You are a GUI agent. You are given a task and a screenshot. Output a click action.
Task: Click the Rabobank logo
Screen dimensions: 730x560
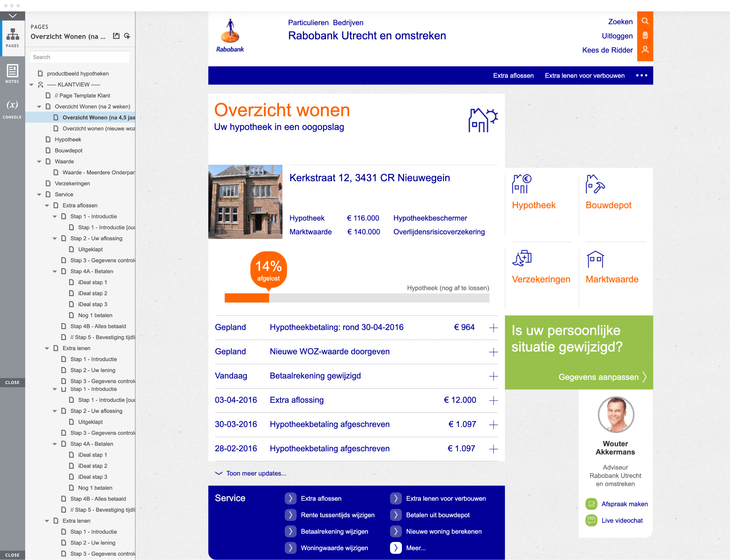[x=230, y=36]
